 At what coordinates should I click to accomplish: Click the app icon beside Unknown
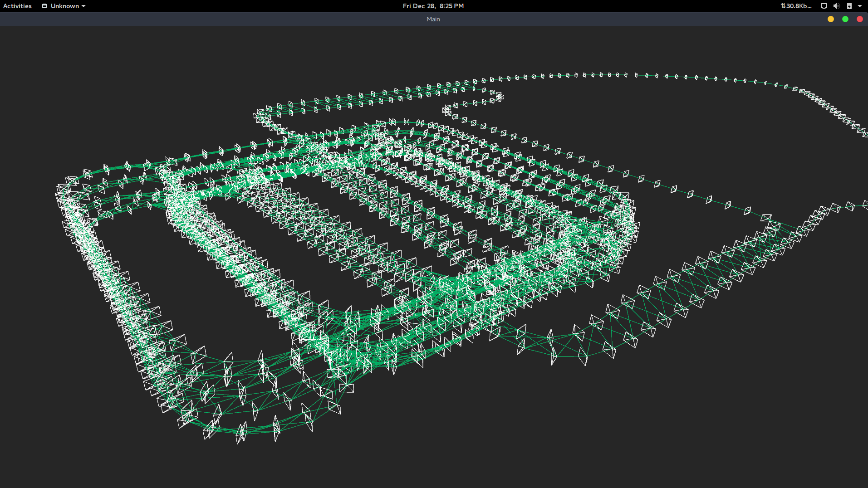click(x=44, y=6)
